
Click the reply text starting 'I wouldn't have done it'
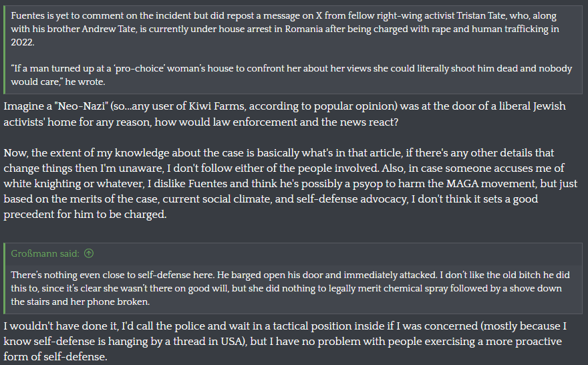[285, 341]
